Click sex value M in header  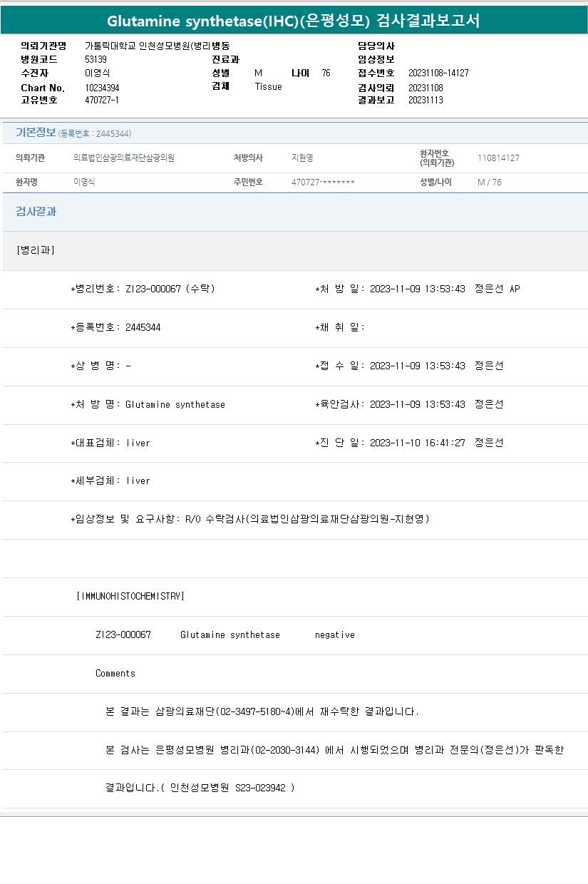tap(259, 73)
